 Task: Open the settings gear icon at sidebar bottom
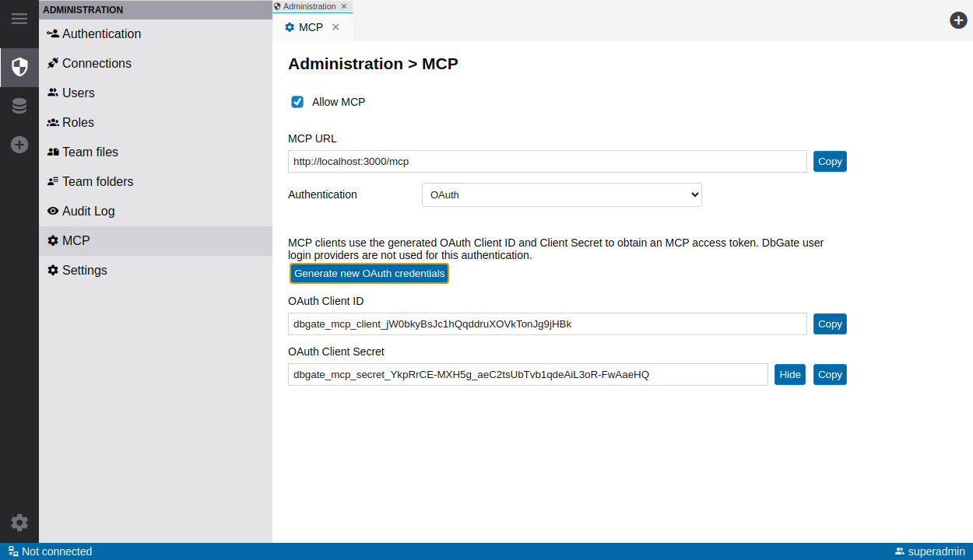[19, 523]
